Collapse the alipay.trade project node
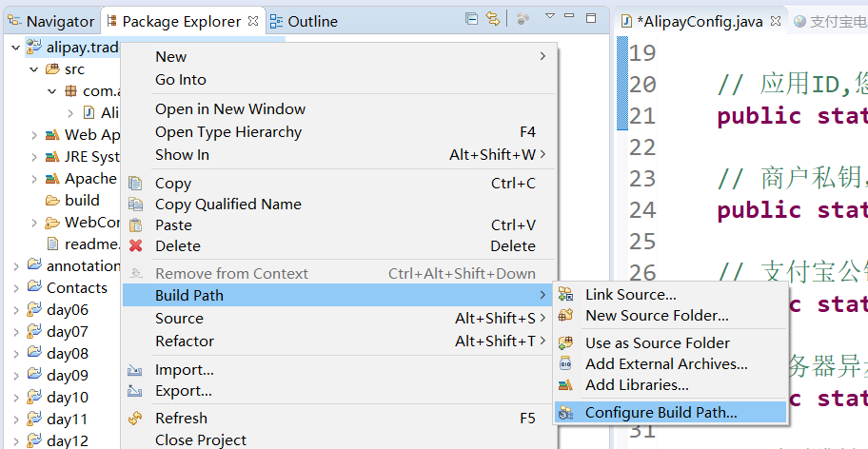This screenshot has width=868, height=449. coord(16,48)
